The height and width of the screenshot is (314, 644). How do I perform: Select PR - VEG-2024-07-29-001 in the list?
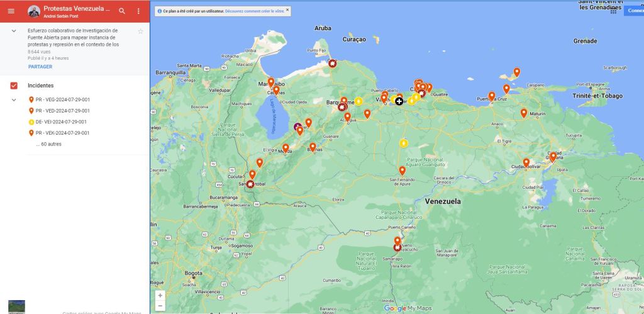click(62, 100)
